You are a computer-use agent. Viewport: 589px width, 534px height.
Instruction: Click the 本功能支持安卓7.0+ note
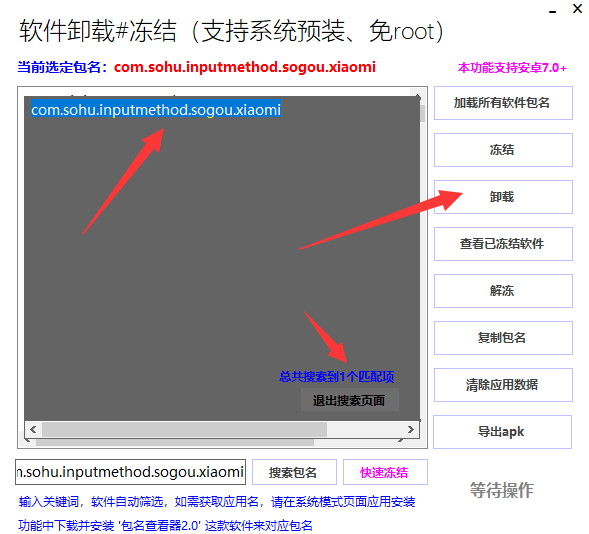tap(512, 68)
